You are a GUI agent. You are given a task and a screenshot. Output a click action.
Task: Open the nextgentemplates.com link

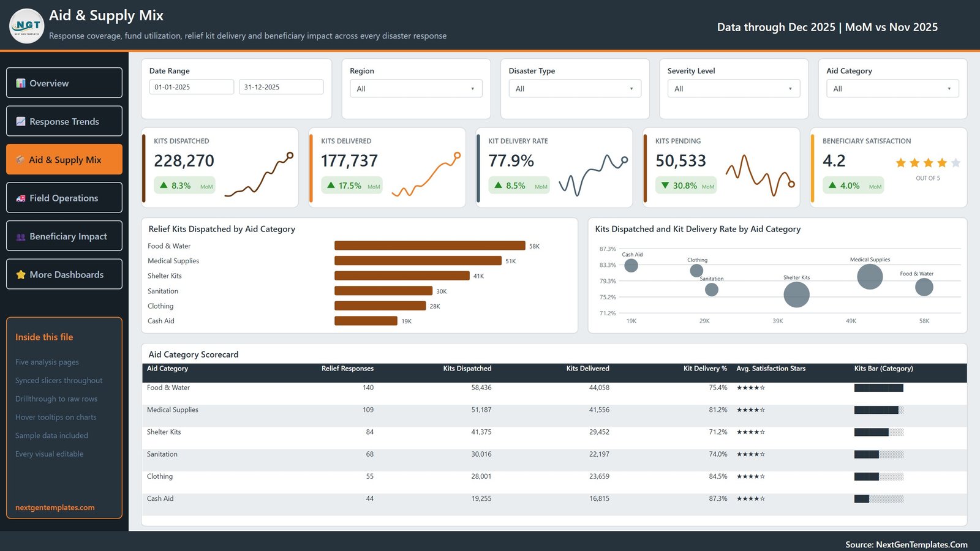pos(55,508)
